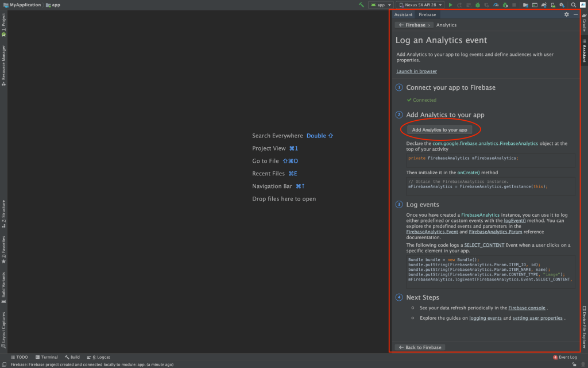Click the Search Everywhere magnifier icon
This screenshot has height=368, width=588.
[x=574, y=5]
